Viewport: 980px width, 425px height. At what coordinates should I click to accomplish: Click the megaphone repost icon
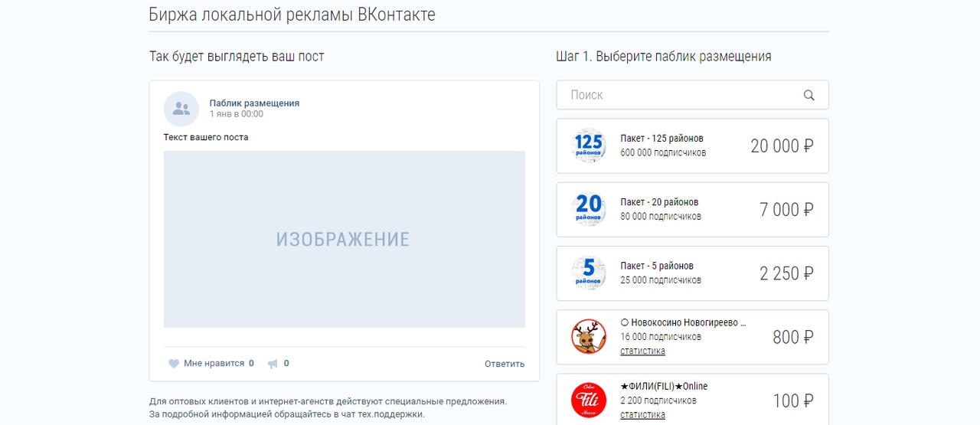click(x=273, y=364)
